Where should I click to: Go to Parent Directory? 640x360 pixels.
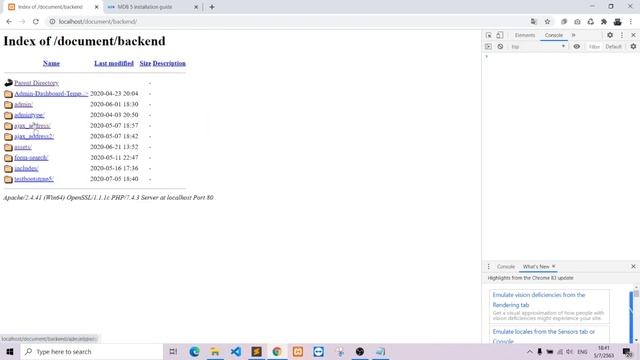36,83
